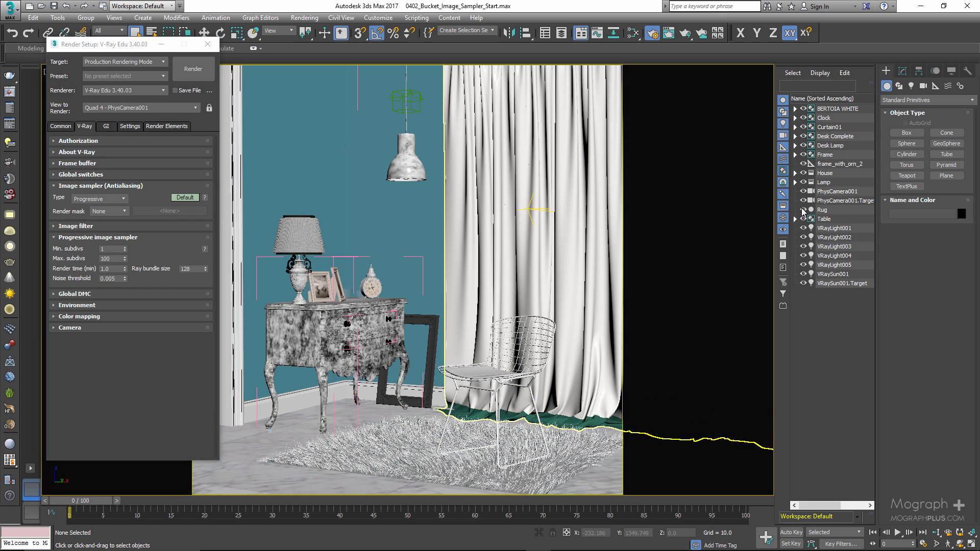Viewport: 980px width, 551px height.
Task: Switch to the GI tab
Action: 106,126
